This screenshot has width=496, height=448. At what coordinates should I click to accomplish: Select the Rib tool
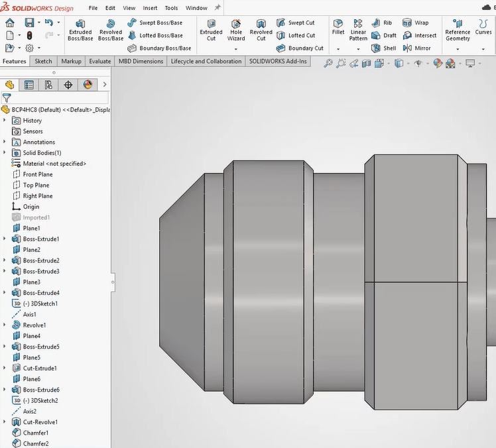click(382, 23)
